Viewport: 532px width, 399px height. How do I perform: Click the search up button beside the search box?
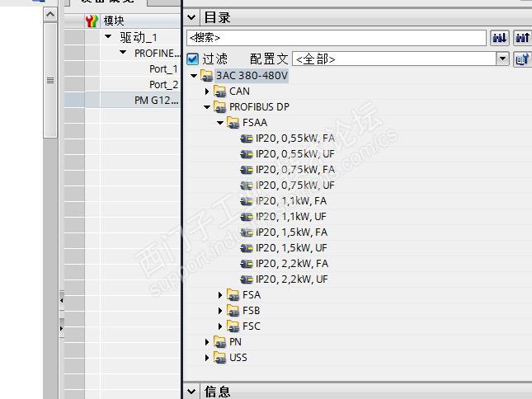click(522, 37)
